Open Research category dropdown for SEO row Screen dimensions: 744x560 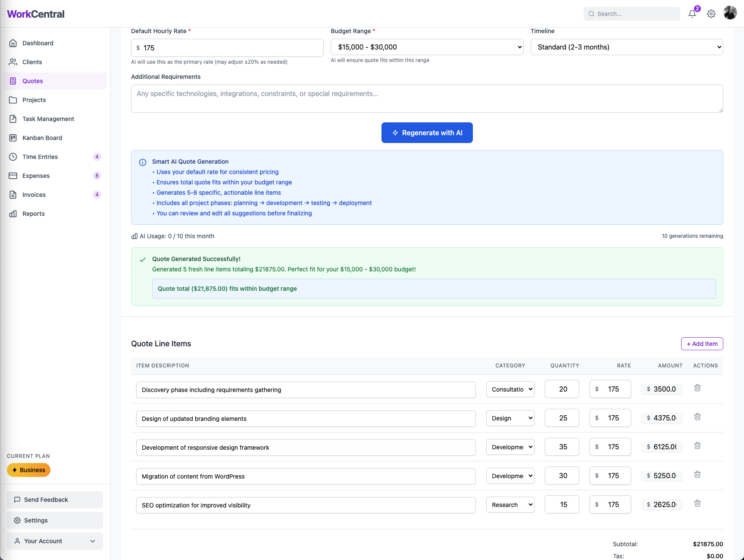pyautogui.click(x=510, y=505)
